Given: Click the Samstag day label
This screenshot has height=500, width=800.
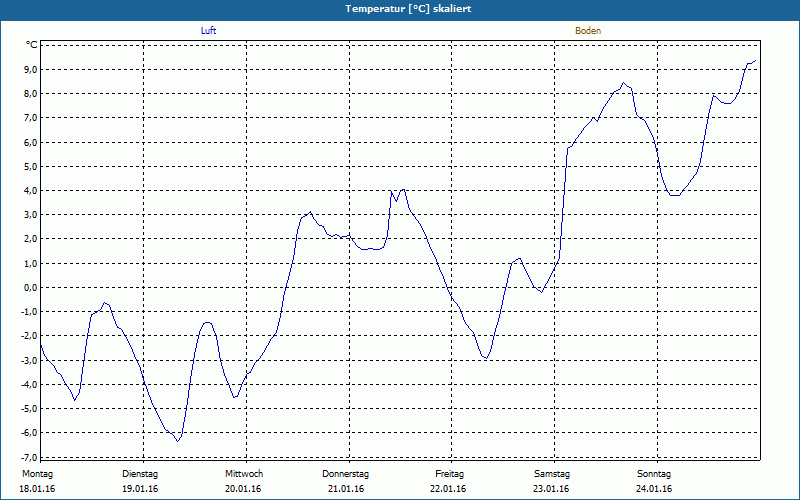Looking at the screenshot, I should pyautogui.click(x=552, y=474).
